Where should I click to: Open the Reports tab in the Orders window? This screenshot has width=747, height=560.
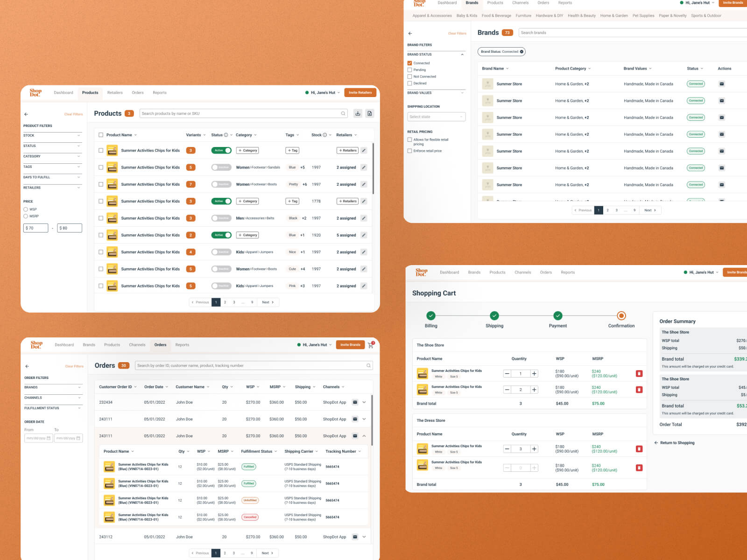point(182,345)
